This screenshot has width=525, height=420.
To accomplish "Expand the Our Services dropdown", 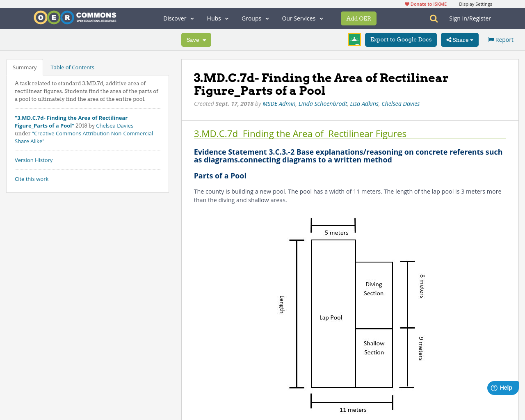I will (302, 18).
